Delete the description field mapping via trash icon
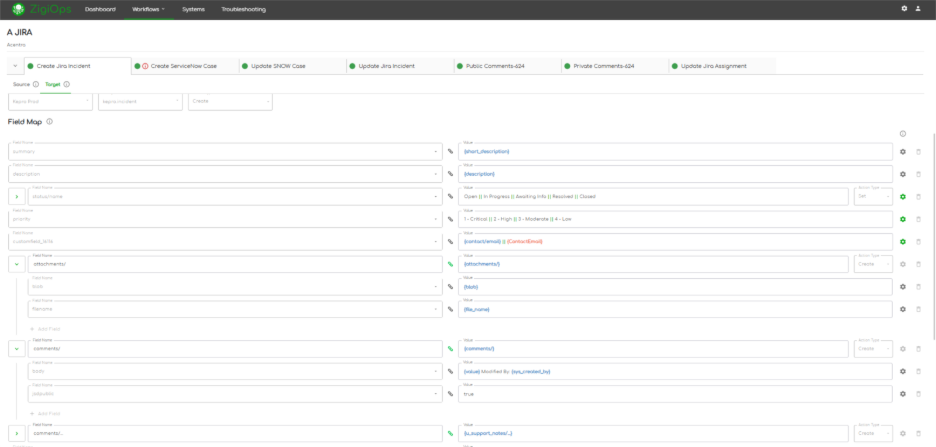Screen dimensions: 936x447 919,174
